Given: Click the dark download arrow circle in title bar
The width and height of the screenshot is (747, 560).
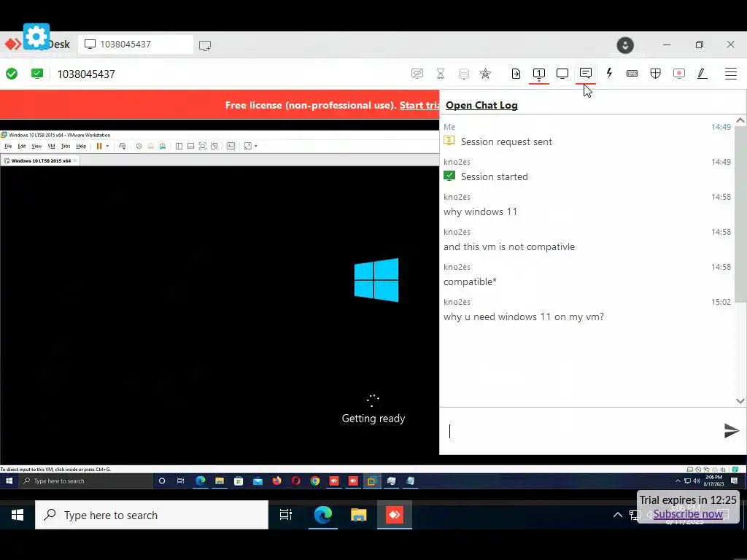Looking at the screenshot, I should tap(625, 44).
